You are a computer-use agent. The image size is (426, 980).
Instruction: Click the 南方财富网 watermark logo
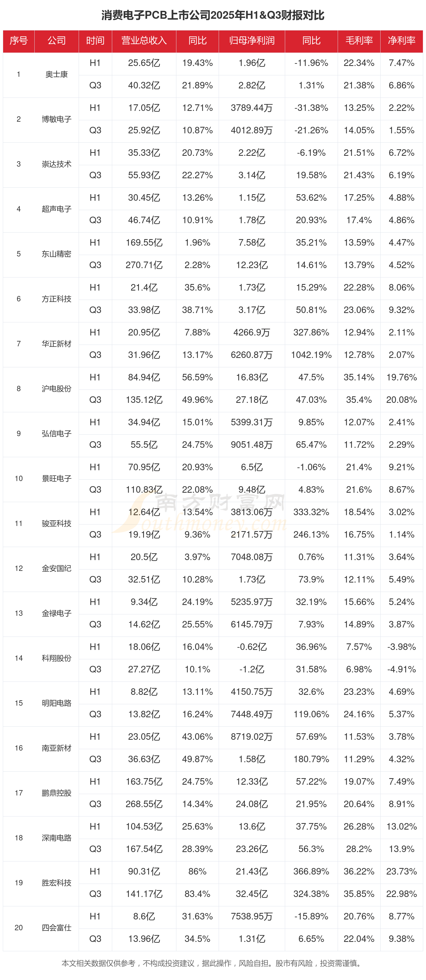coord(213,512)
